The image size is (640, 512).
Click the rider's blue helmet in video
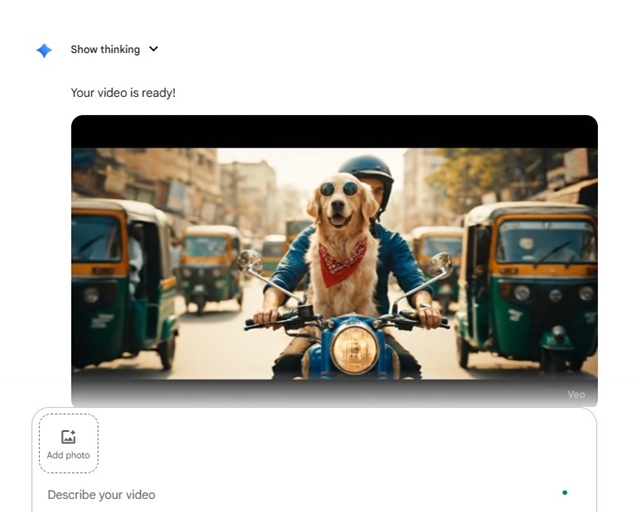tap(367, 170)
